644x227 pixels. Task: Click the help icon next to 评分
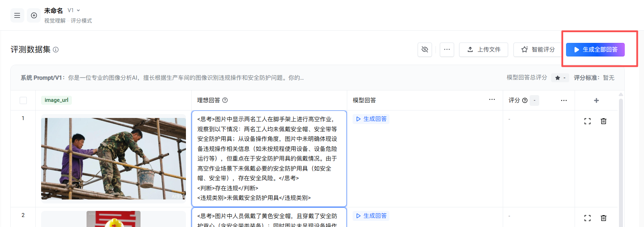coord(525,100)
